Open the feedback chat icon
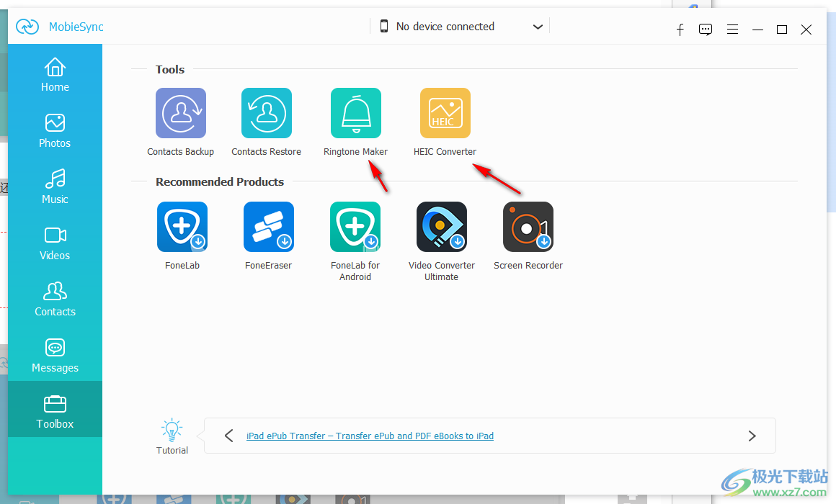The width and height of the screenshot is (836, 504). [706, 30]
